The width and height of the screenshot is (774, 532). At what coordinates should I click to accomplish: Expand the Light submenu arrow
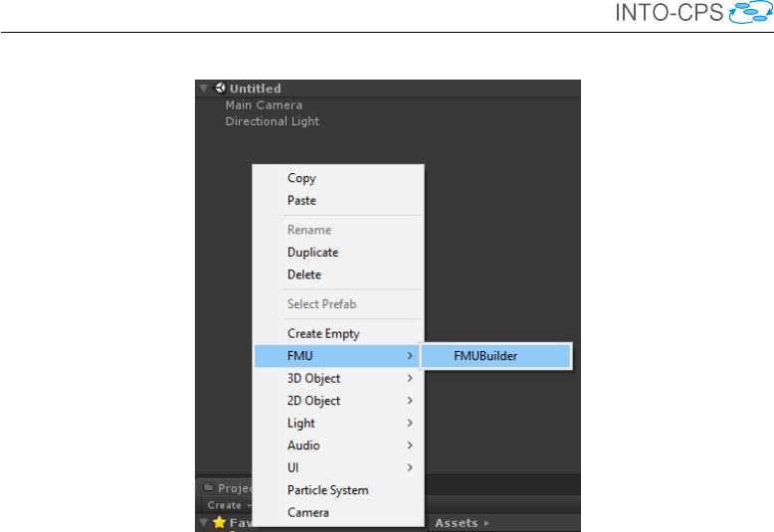[410, 424]
